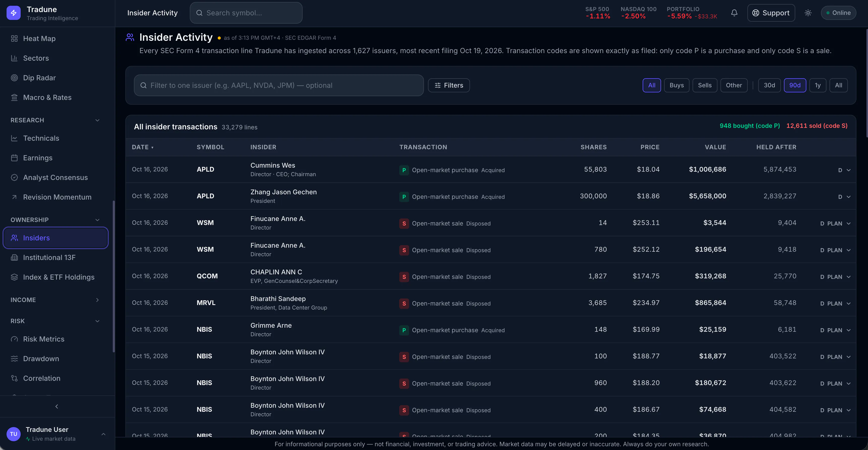Click the Support button
Screen dimensions: 868x450
pyautogui.click(x=771, y=13)
